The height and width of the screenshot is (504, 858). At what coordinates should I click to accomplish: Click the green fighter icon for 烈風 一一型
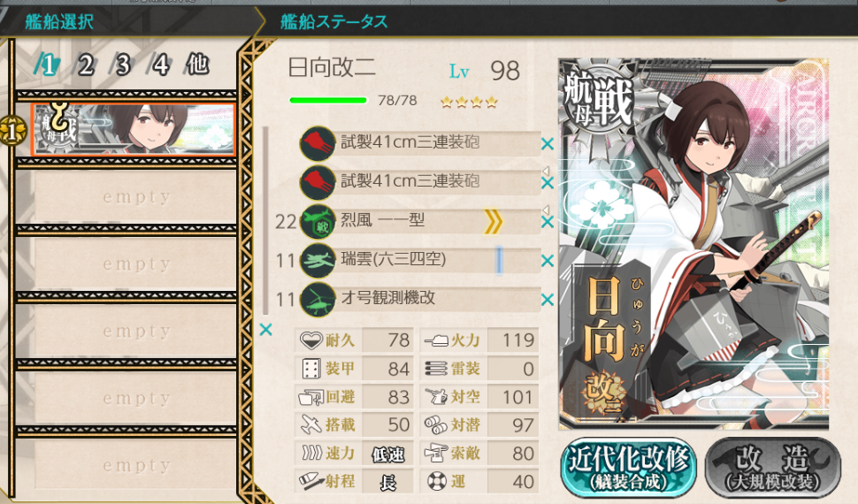click(x=318, y=221)
